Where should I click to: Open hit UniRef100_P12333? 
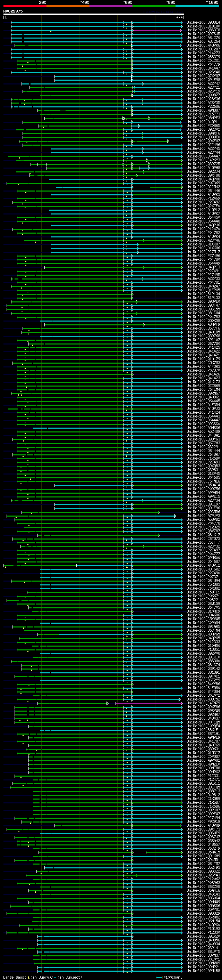click(x=203, y=642)
